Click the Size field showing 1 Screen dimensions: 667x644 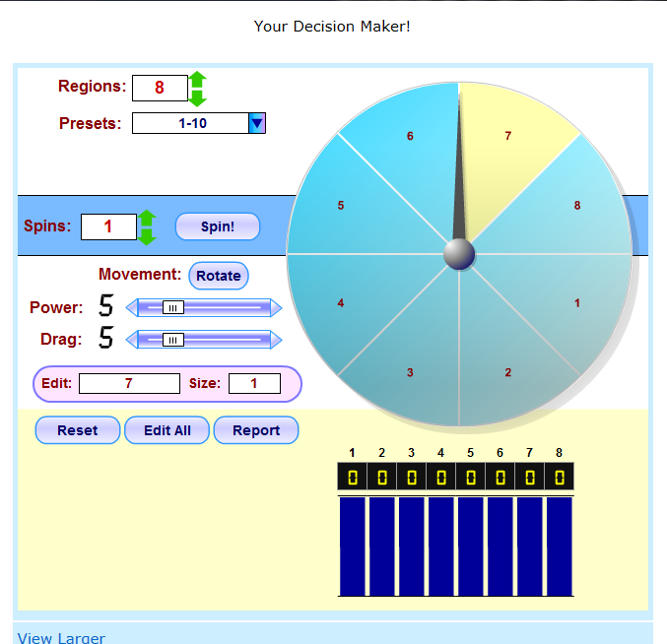coord(254,383)
